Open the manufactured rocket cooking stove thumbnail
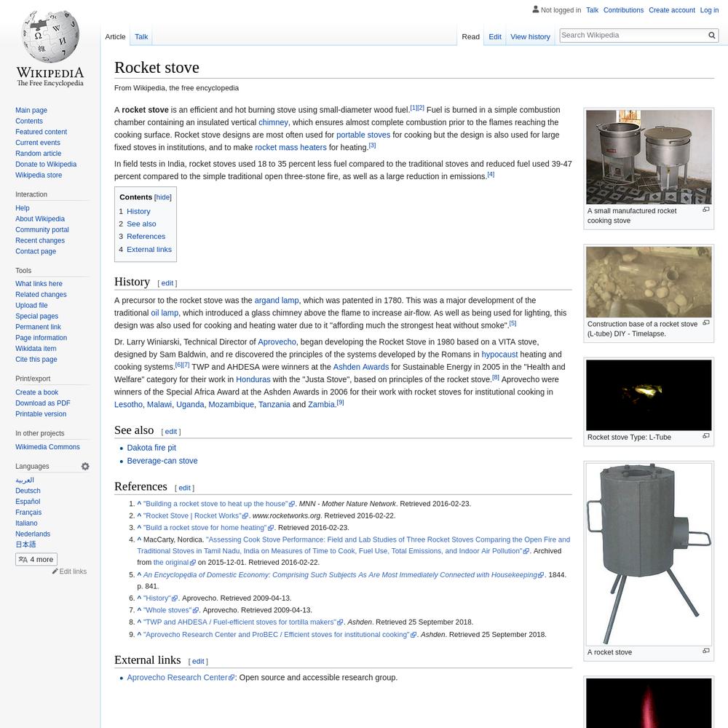The height and width of the screenshot is (728, 728). click(649, 157)
